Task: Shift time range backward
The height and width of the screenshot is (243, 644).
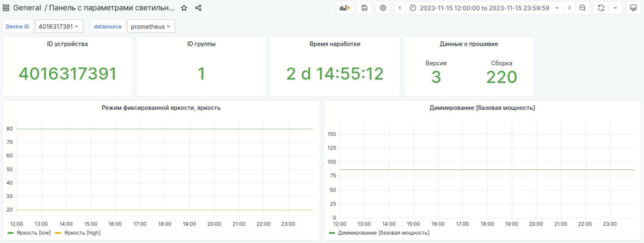Action: tap(400, 8)
